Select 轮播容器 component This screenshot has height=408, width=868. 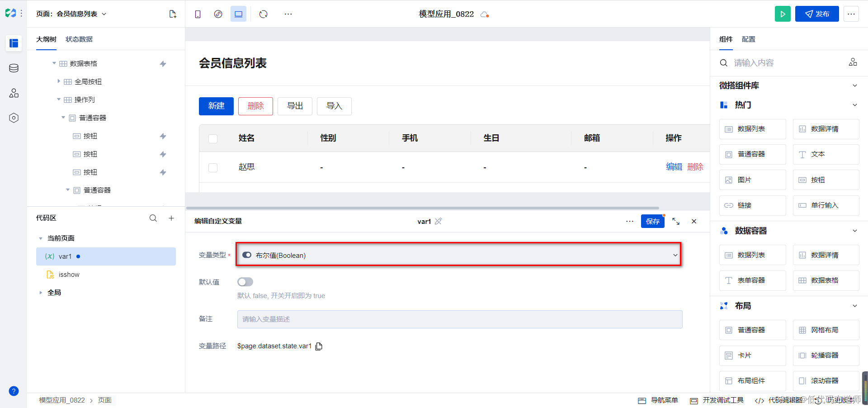pyautogui.click(x=826, y=356)
